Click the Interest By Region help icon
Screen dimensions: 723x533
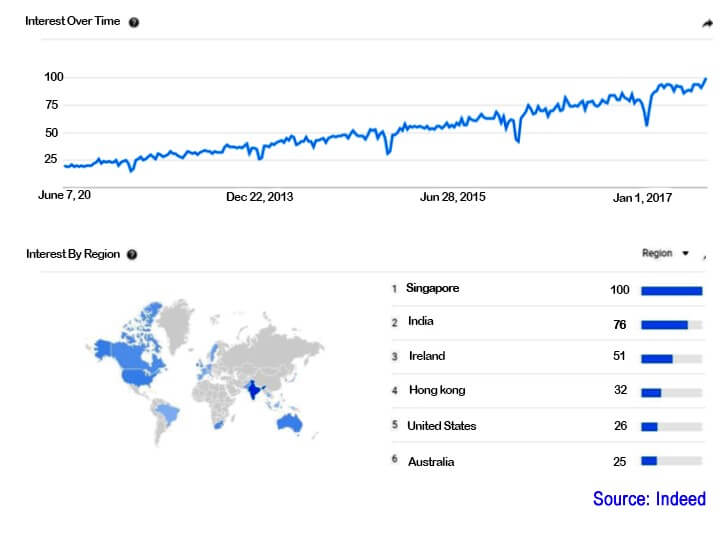coord(132,255)
